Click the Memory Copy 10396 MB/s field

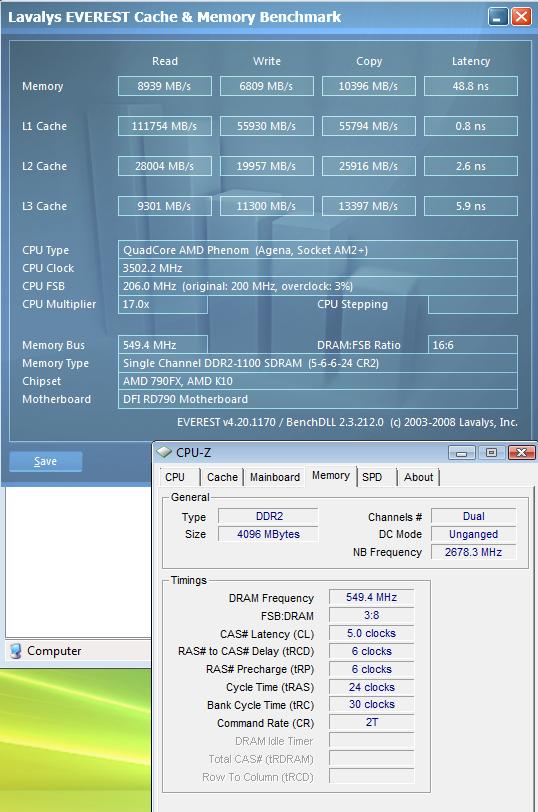[x=369, y=86]
